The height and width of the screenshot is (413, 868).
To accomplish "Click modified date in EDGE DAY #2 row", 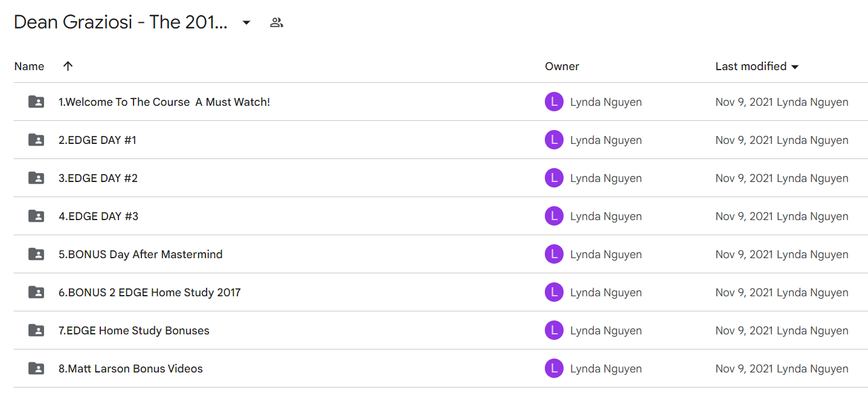I will [745, 178].
